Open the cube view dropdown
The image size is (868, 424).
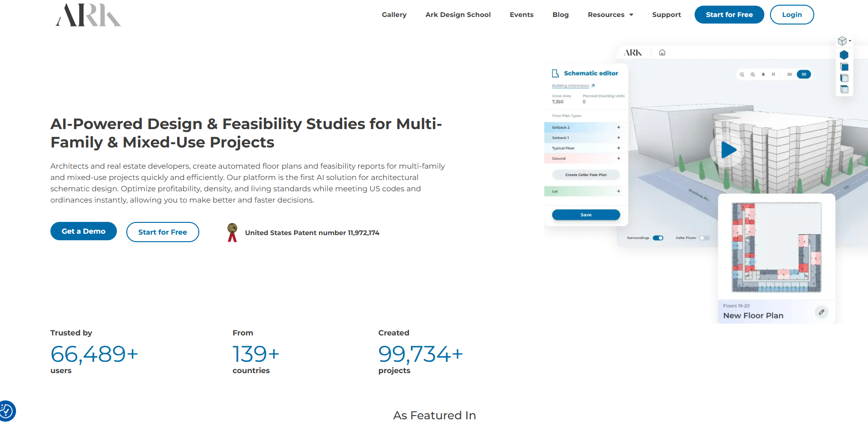pos(844,41)
